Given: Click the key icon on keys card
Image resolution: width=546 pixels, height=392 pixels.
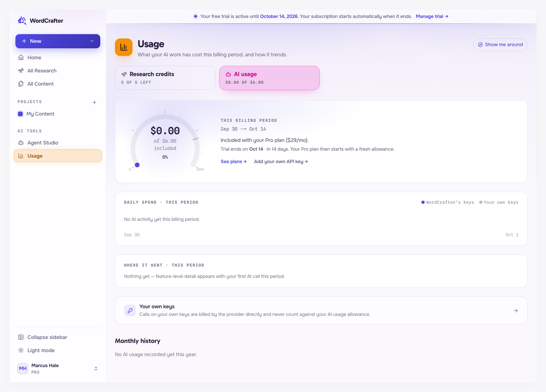Looking at the screenshot, I should [x=130, y=310].
